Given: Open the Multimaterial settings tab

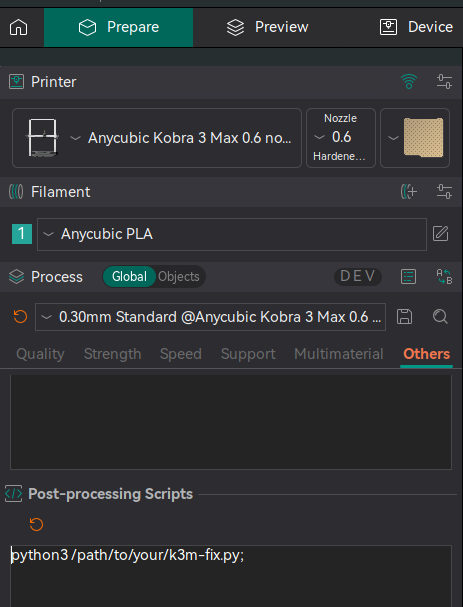Looking at the screenshot, I should click(x=339, y=354).
